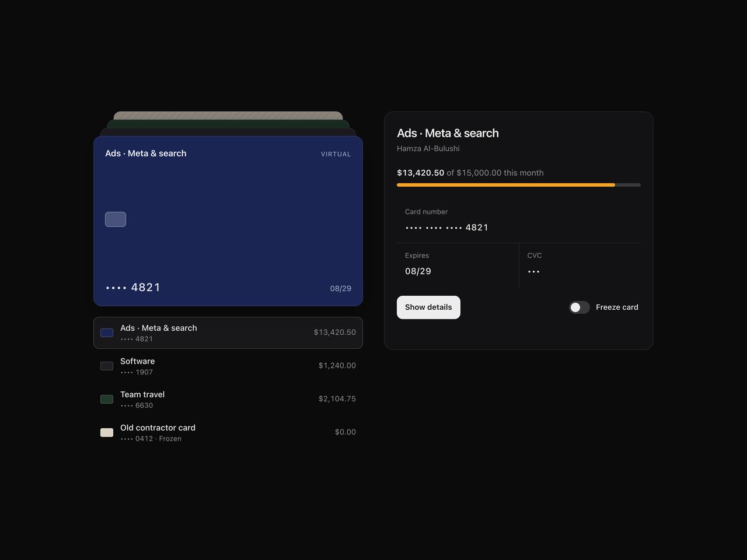Click the green swatch beside Team travel
Screen dimensions: 747x560
107,399
